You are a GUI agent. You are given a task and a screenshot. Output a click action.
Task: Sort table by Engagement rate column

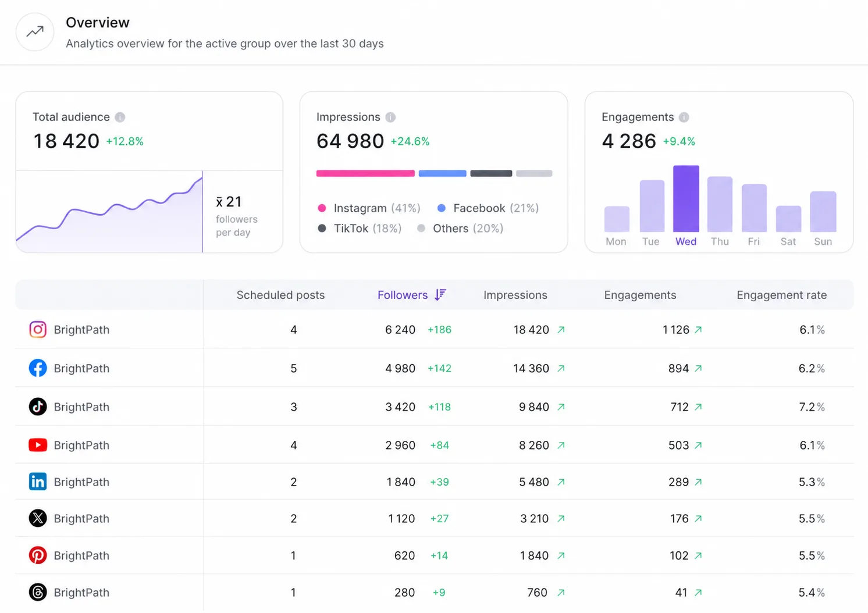tap(781, 295)
